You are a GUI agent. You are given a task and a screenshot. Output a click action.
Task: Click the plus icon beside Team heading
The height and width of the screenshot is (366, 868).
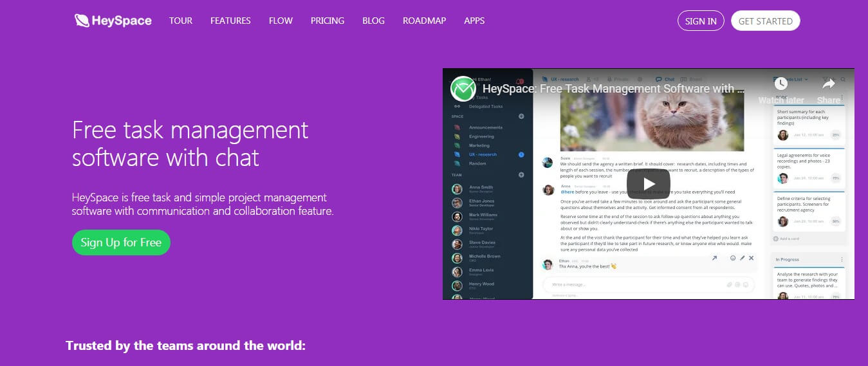point(521,175)
